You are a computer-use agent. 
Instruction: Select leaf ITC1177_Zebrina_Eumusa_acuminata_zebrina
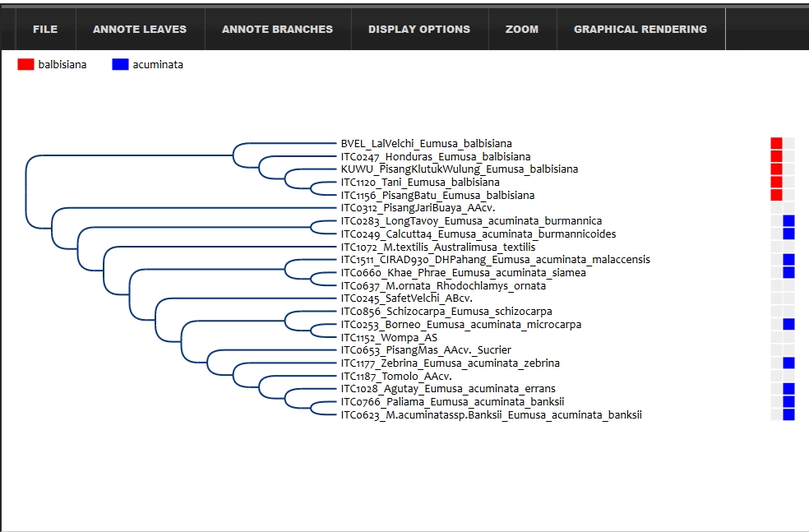click(450, 363)
